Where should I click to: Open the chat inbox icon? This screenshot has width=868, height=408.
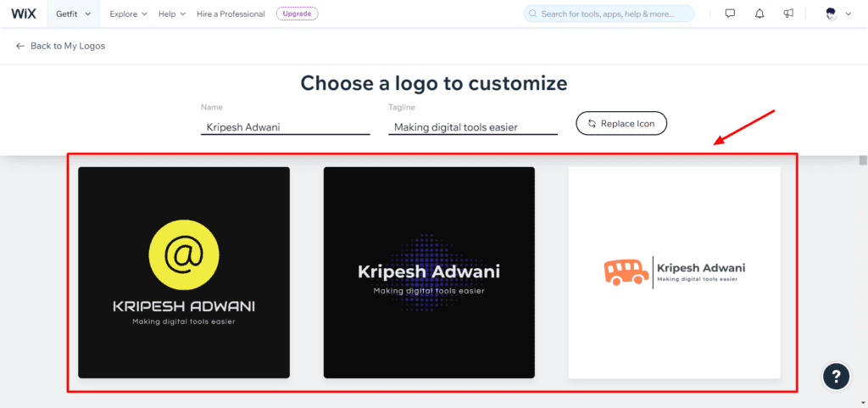pyautogui.click(x=730, y=14)
